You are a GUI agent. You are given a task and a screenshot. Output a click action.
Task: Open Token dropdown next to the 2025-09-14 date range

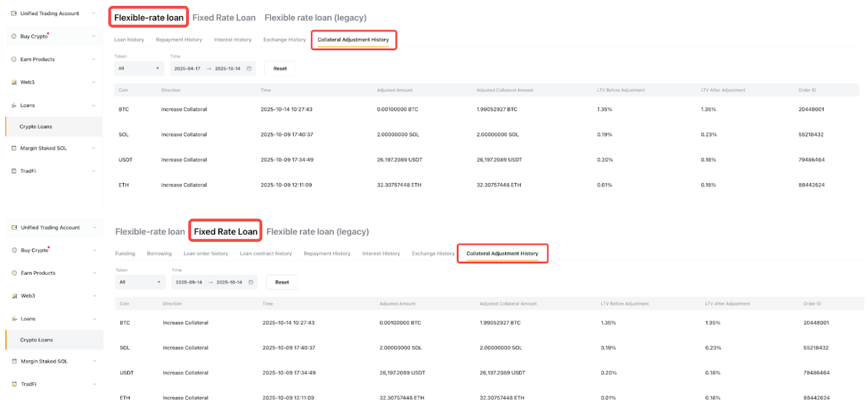140,282
